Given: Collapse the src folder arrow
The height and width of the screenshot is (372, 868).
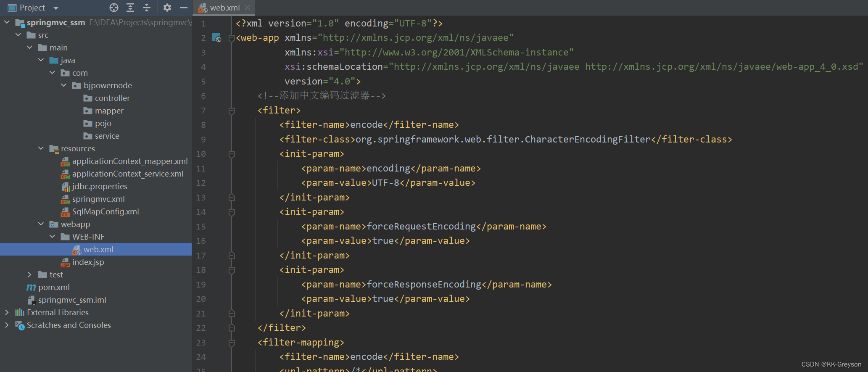Looking at the screenshot, I should (18, 35).
